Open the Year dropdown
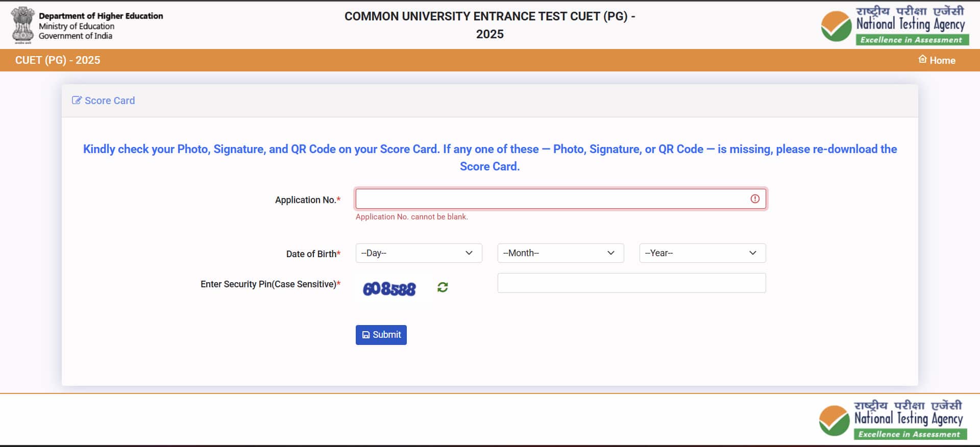The width and height of the screenshot is (980, 447). pyautogui.click(x=702, y=253)
